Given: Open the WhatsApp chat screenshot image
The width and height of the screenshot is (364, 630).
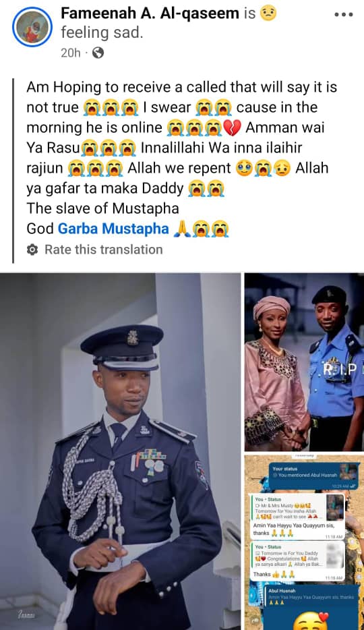Looking at the screenshot, I should click(x=304, y=542).
